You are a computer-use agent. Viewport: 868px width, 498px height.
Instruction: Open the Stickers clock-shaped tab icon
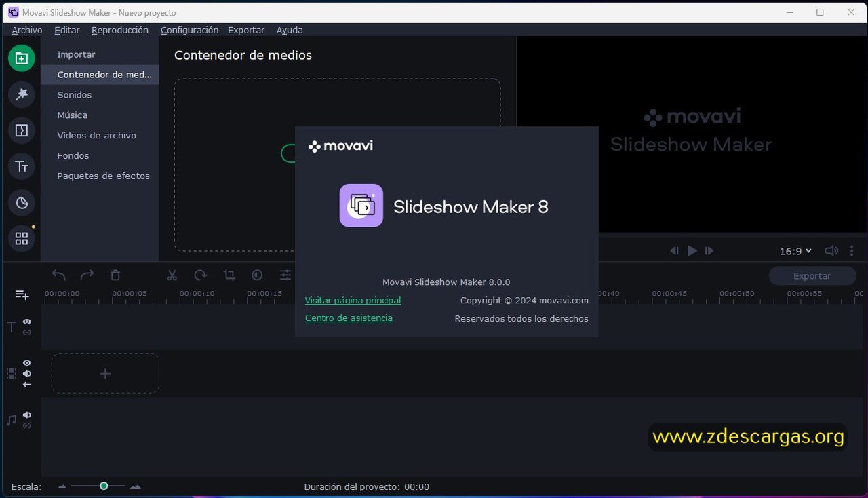pos(22,202)
